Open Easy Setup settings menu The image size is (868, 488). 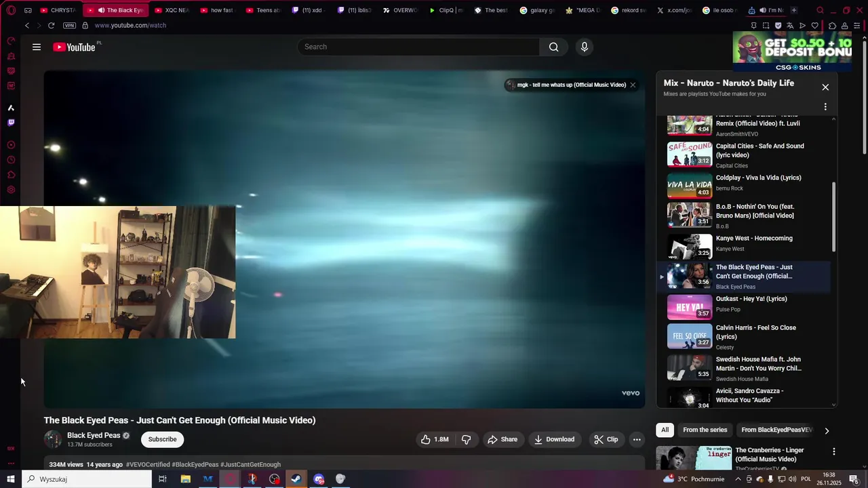[857, 26]
